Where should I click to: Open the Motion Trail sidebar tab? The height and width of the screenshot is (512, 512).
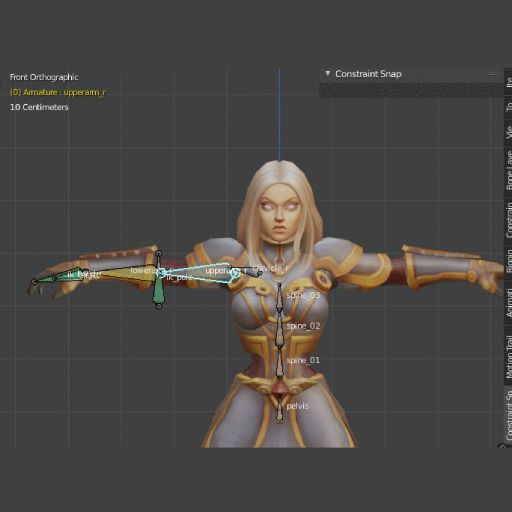tap(508, 357)
